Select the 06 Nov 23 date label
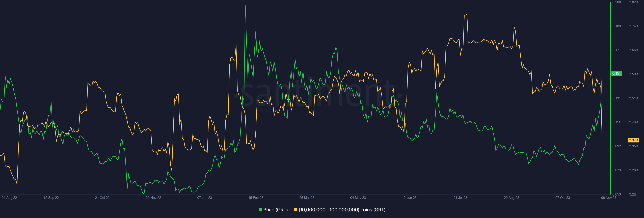Viewport: 644px width, 218px height. [x=609, y=198]
